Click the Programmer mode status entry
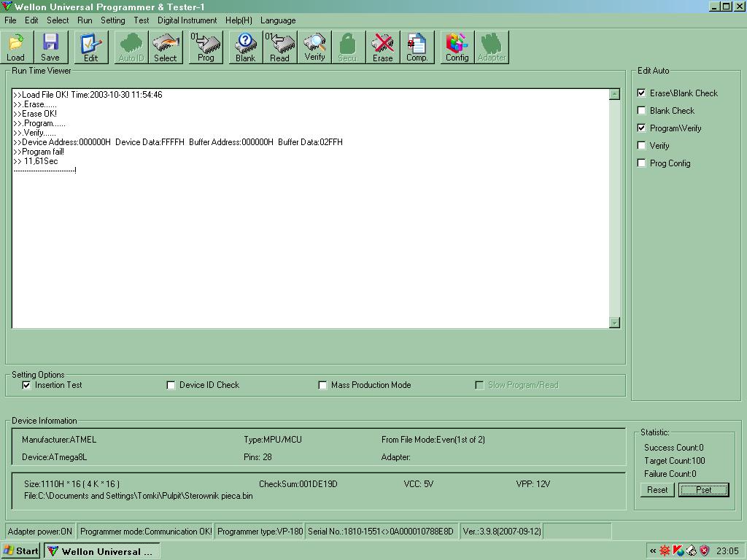747x560 pixels. coord(146,532)
